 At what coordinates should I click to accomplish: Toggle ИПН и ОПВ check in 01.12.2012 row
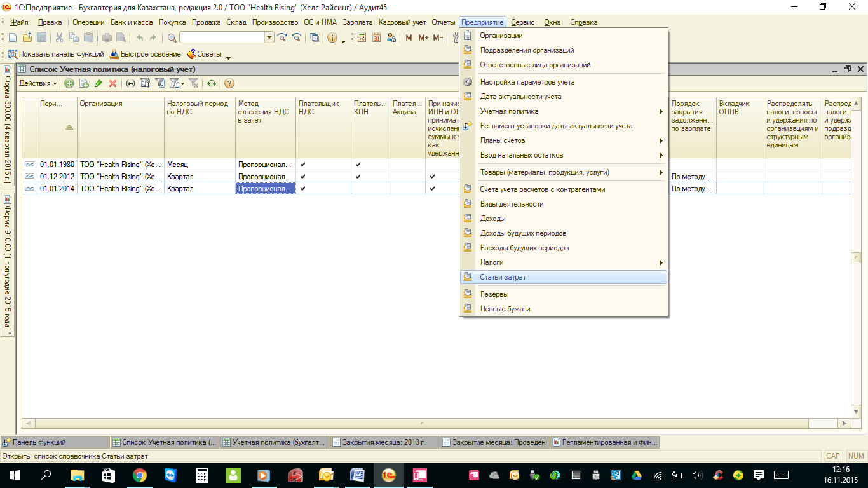pyautogui.click(x=433, y=177)
